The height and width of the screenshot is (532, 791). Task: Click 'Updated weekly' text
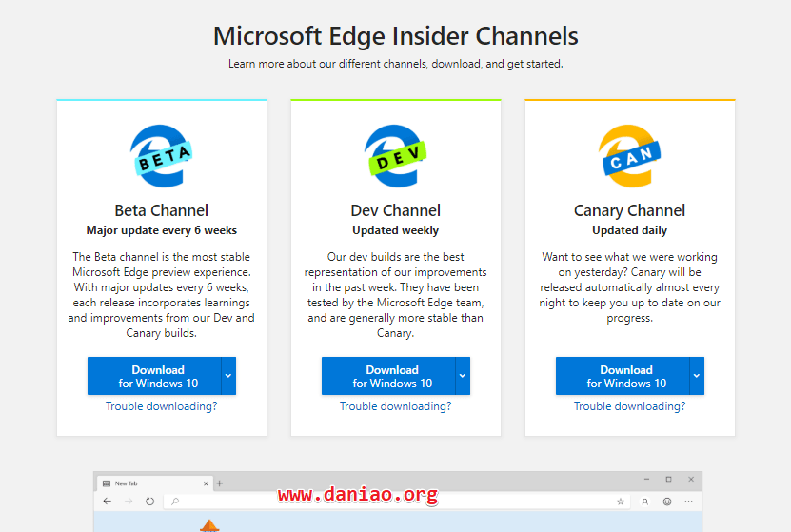(396, 230)
